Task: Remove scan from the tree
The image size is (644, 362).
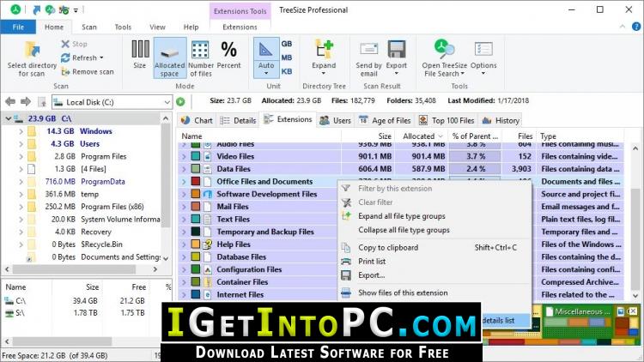Action: click(87, 72)
